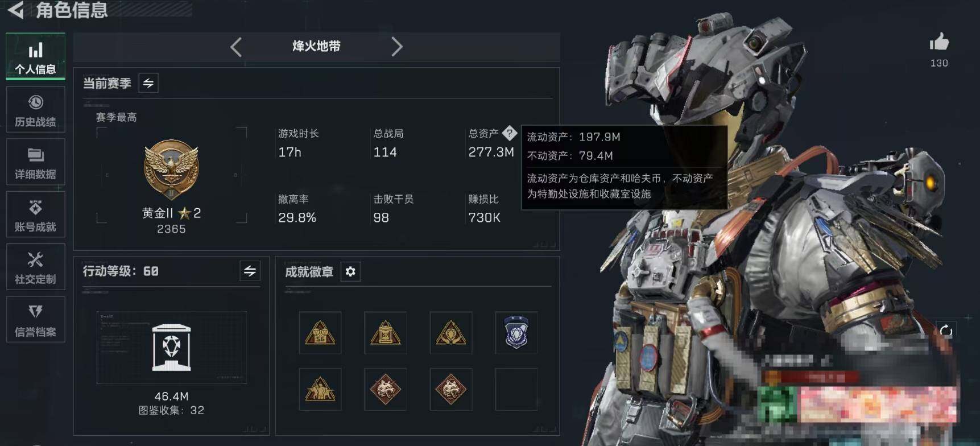The image size is (980, 446).
Task: Click the 总资产 question mark help icon
Action: click(510, 133)
